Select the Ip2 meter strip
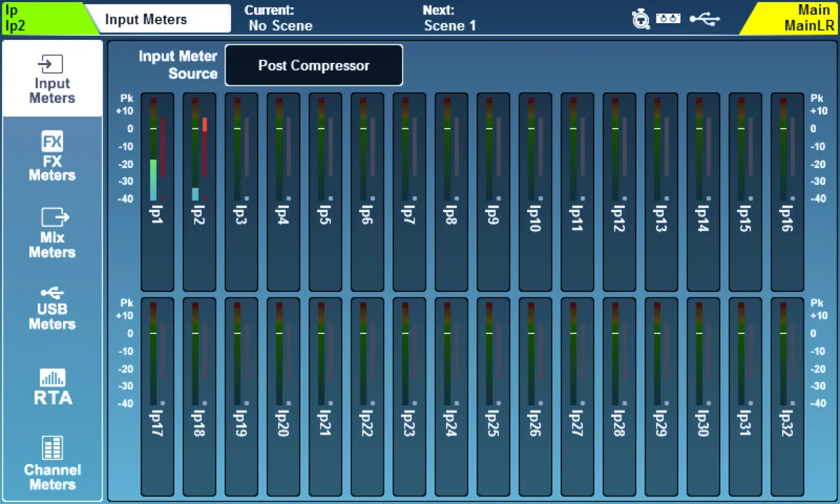840x504 pixels. click(x=199, y=192)
